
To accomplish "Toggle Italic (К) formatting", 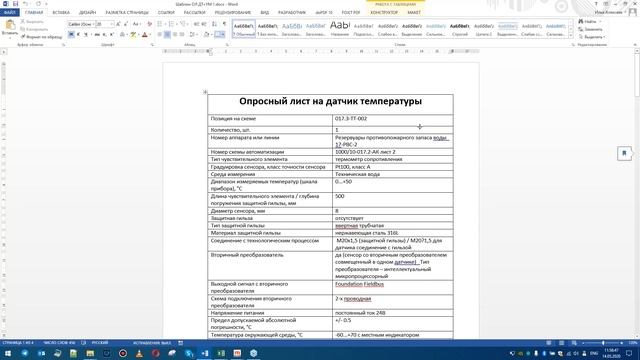I will click(x=78, y=35).
